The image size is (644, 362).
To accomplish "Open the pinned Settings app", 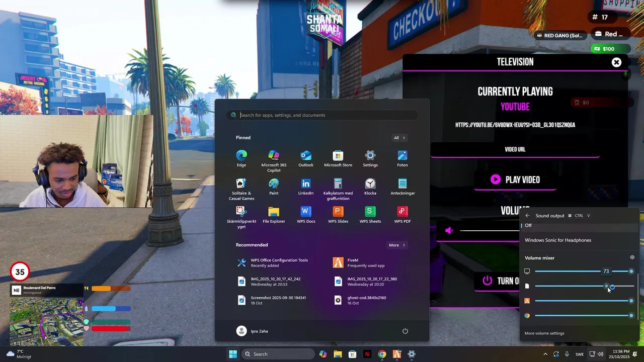I will click(x=370, y=158).
